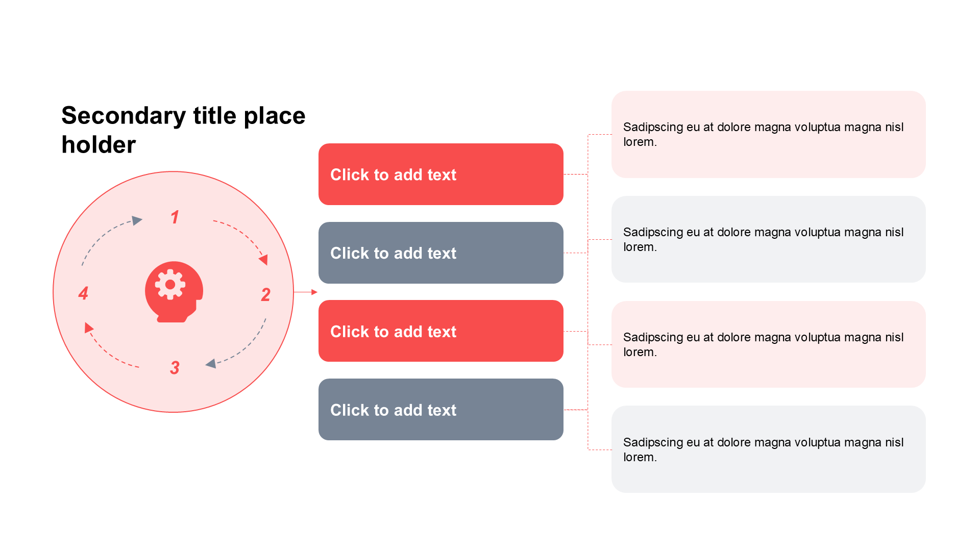Select the top pink Sadipscing description box

769,135
